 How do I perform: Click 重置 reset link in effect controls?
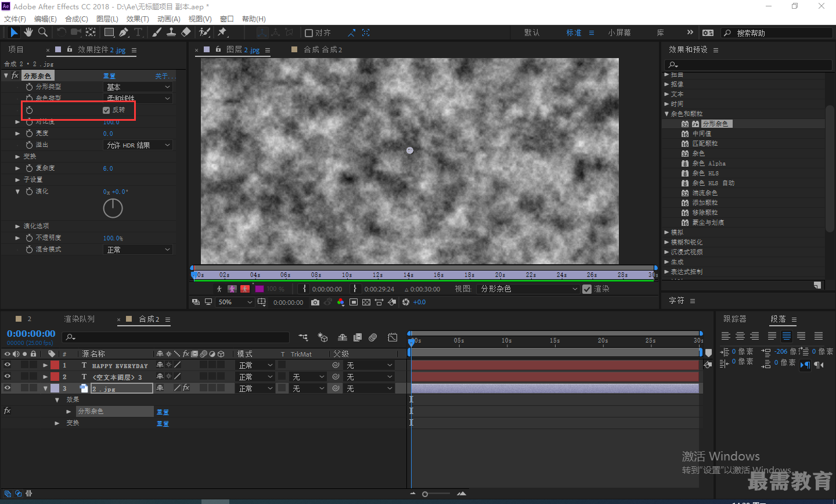tap(109, 75)
